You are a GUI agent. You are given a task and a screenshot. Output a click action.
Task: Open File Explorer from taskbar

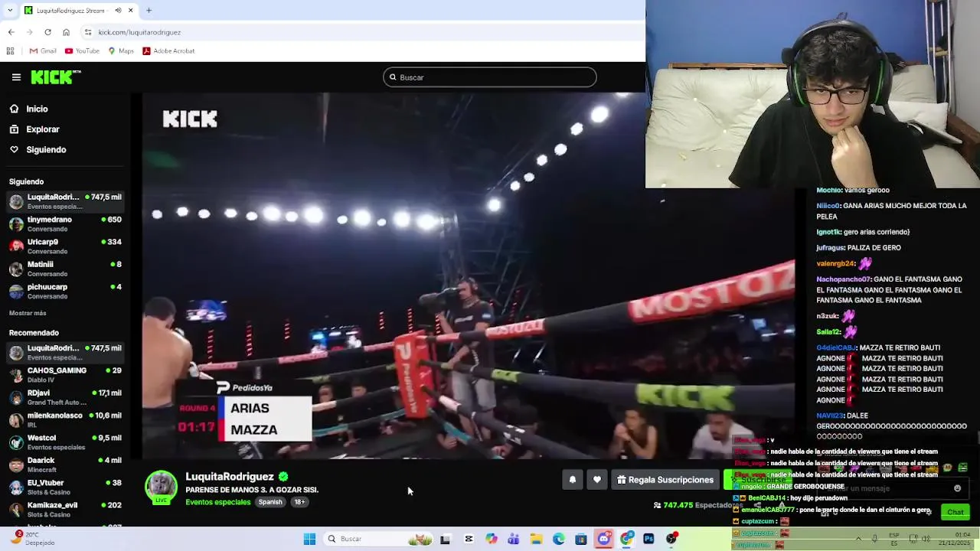pos(536,539)
